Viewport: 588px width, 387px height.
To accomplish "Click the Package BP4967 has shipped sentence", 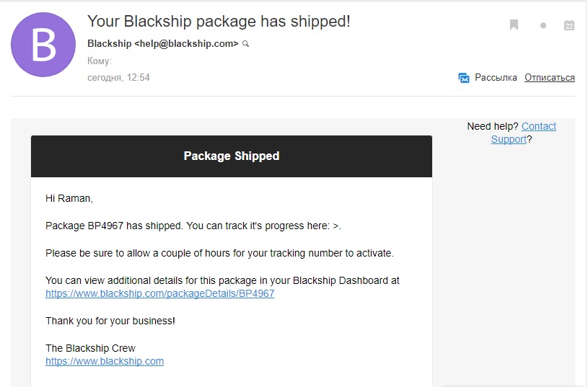I will tap(193, 226).
